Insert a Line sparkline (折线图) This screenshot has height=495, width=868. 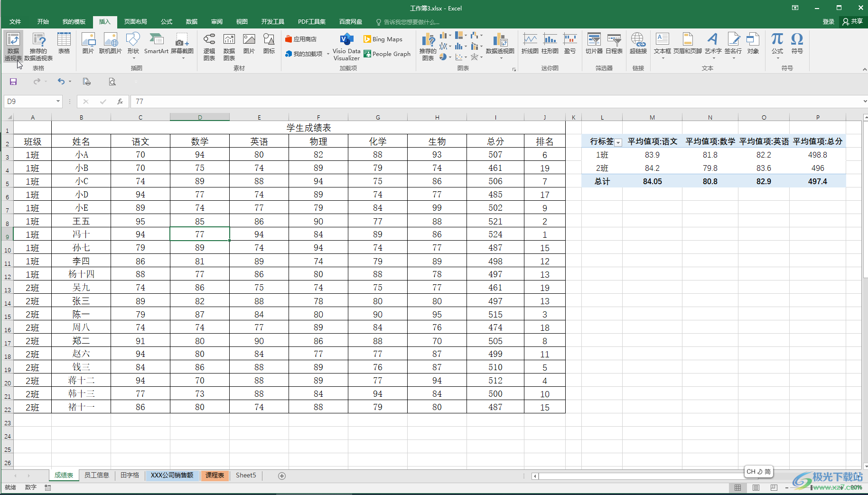(x=530, y=43)
